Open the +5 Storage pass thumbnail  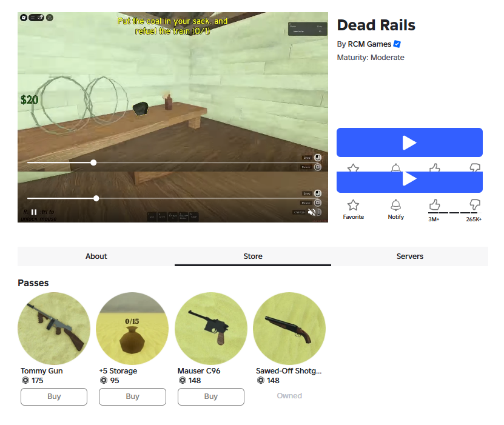click(x=132, y=329)
